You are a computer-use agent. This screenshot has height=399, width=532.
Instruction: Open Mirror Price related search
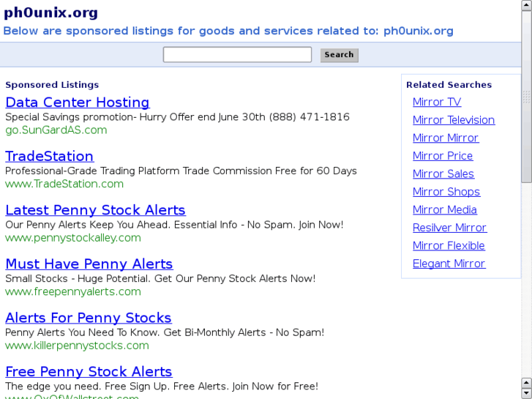443,156
